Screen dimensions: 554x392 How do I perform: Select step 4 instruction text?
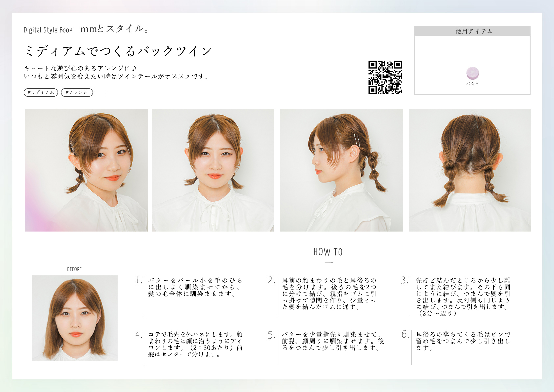click(195, 344)
